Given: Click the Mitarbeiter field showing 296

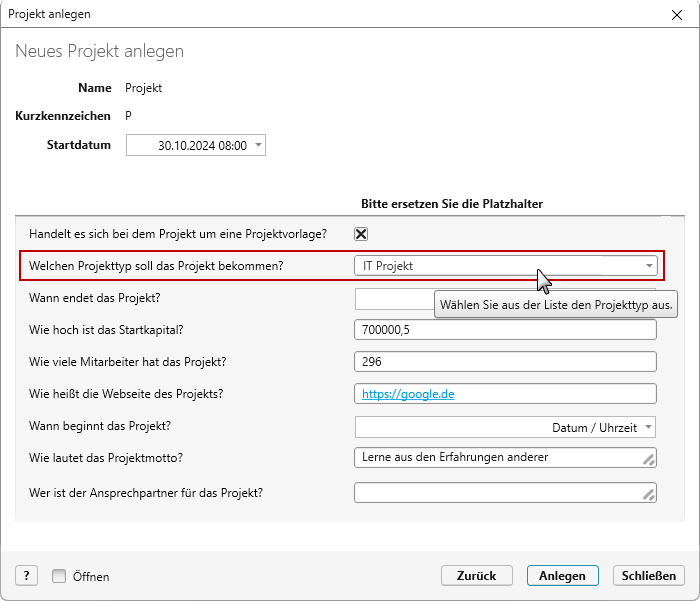Looking at the screenshot, I should 505,362.
